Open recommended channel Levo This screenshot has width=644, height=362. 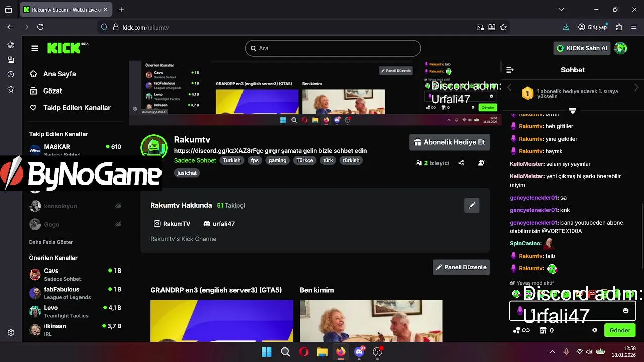click(x=75, y=311)
